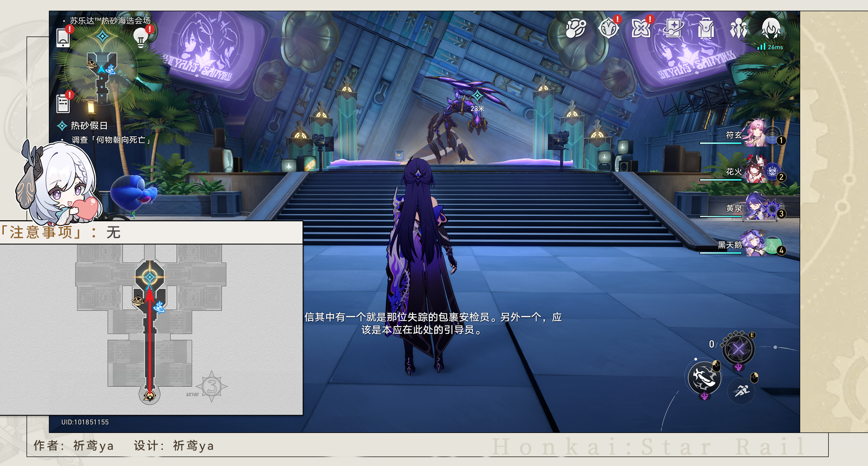Open the phone icon at top left
The image size is (868, 466).
coord(63,38)
